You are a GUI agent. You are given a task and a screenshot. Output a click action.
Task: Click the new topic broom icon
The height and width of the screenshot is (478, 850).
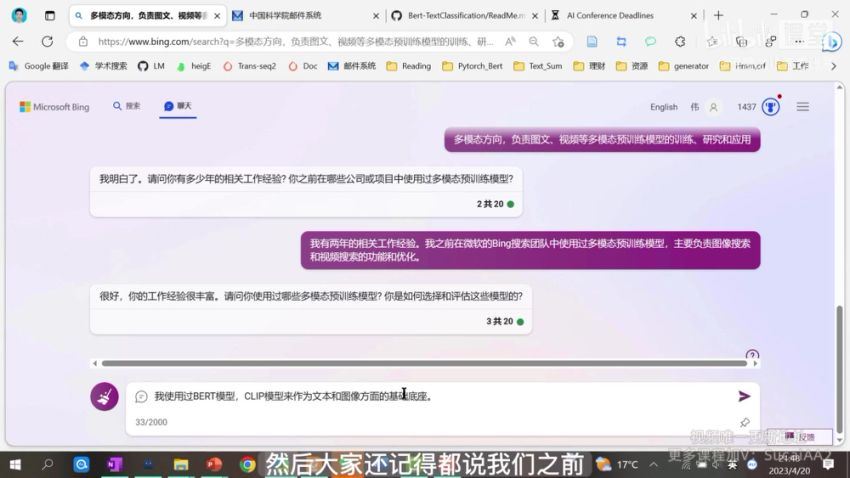click(x=105, y=397)
